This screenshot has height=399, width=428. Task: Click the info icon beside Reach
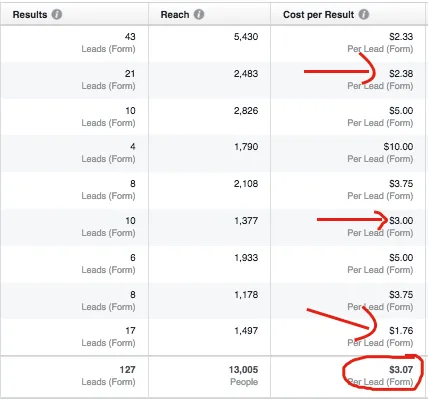[199, 14]
